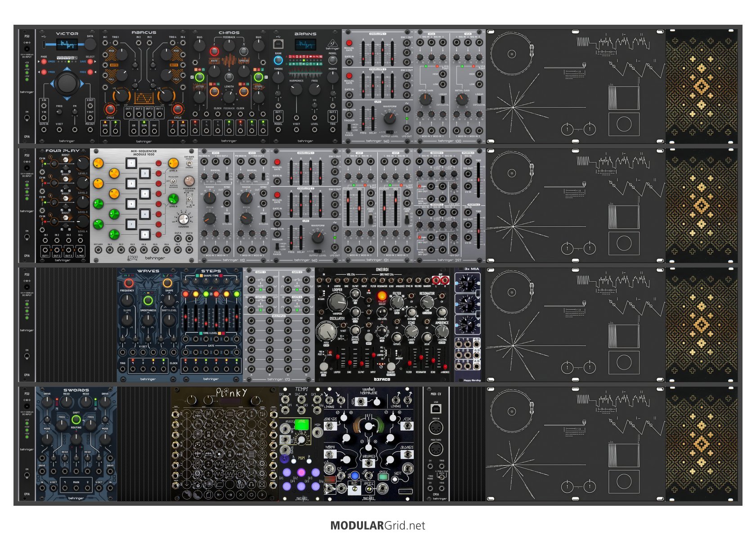Viewport: 756px width, 535px height.
Task: Click the COUNTER rotary on Mix-Sequencer
Action: pos(183,219)
